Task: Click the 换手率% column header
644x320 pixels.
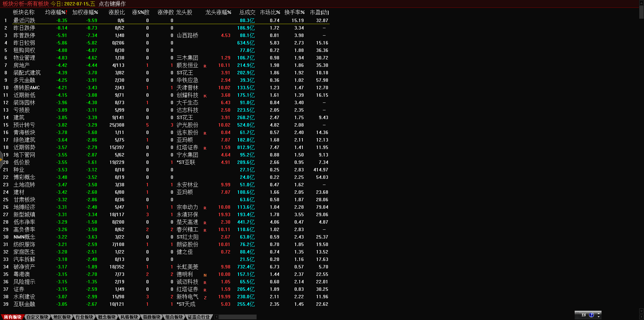Action: click(294, 12)
